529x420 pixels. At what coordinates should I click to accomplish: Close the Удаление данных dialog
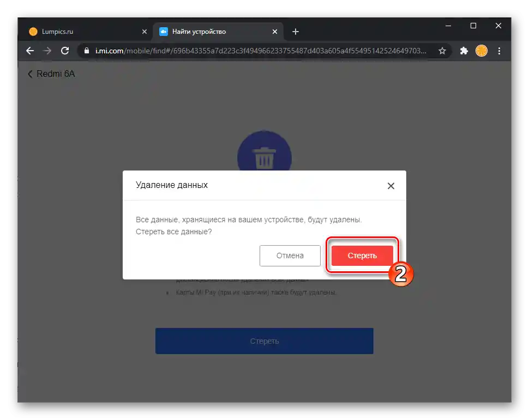pyautogui.click(x=390, y=186)
